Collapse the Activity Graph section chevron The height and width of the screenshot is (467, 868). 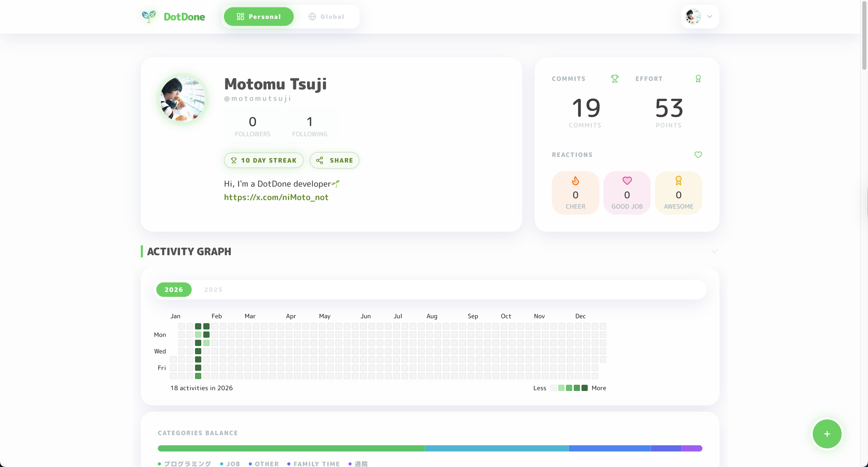coord(714,251)
